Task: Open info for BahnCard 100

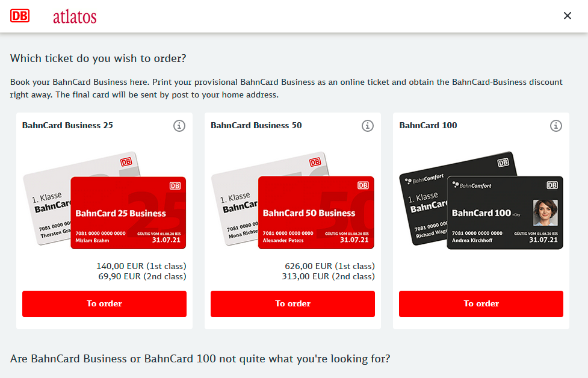Action: (x=556, y=126)
